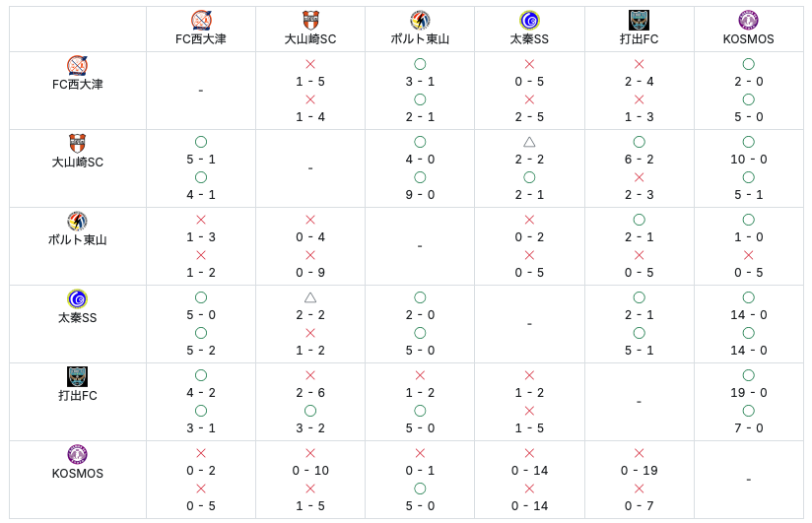812x523 pixels.
Task: Click KOSMOS logo in header row
Action: [748, 20]
